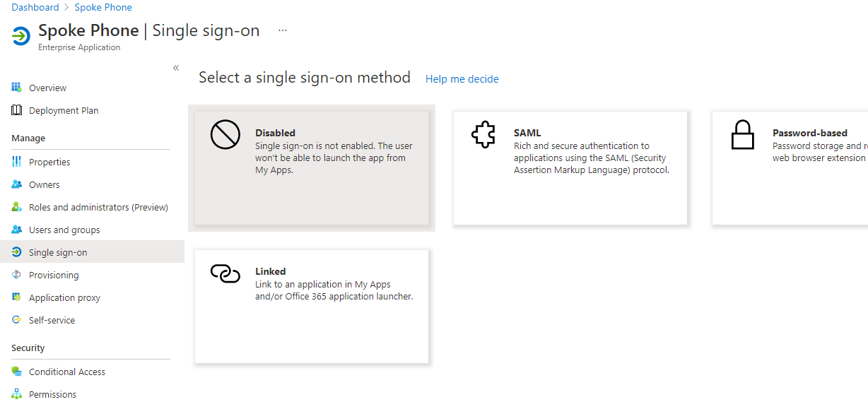Open the Deployment Plan book icon
The image size is (868, 409).
coord(16,110)
